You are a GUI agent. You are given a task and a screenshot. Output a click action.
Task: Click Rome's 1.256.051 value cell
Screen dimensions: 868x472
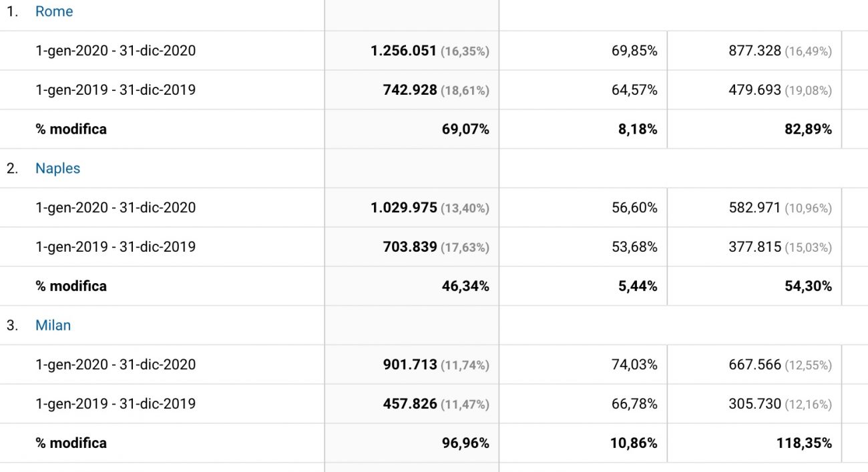[404, 51]
